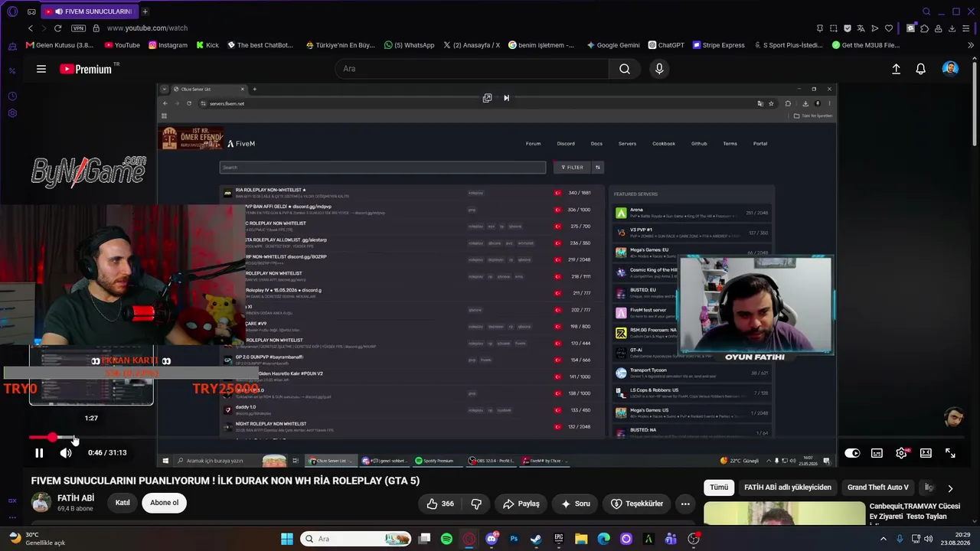Subscribe with the Abone ol button
Image resolution: width=980 pixels, height=551 pixels.
click(164, 503)
